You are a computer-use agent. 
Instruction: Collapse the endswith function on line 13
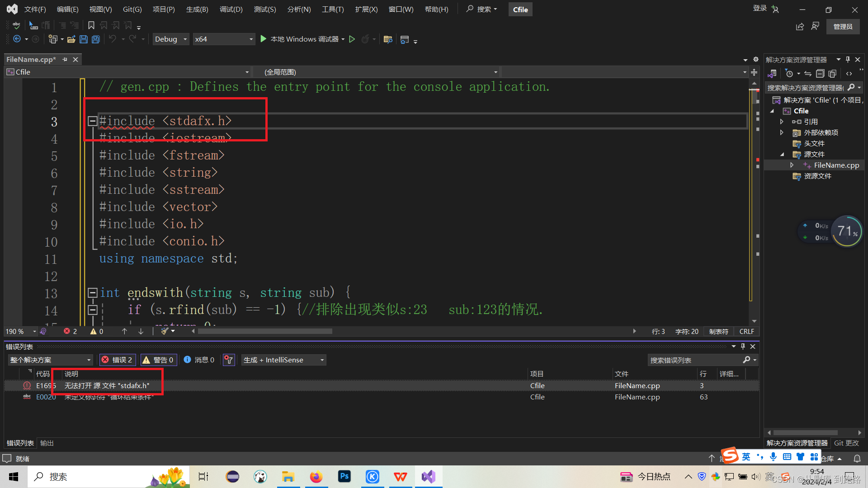click(x=92, y=292)
